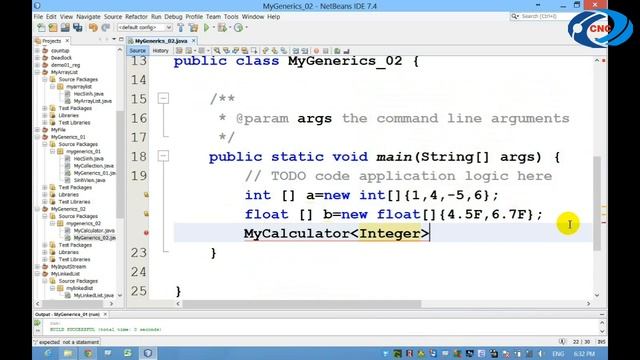Collapse the Javadoc comment fold at line 15
640x360 pixels.
[163, 98]
